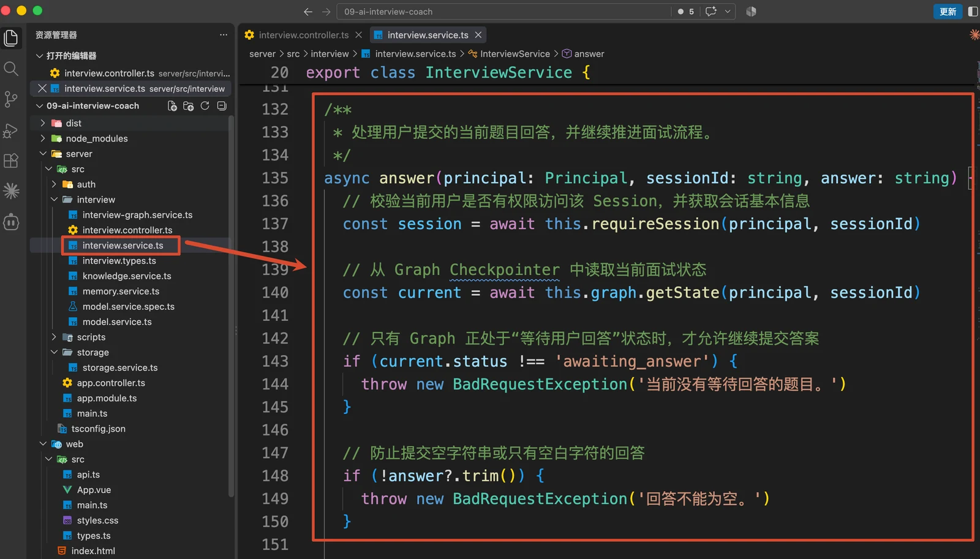This screenshot has height=559, width=980.
Task: Open App.vue in the file tree
Action: pos(94,490)
